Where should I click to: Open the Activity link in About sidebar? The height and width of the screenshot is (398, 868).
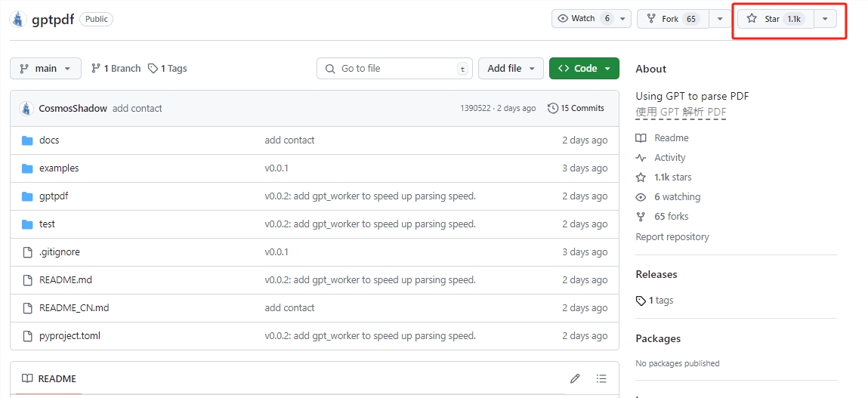660,158
